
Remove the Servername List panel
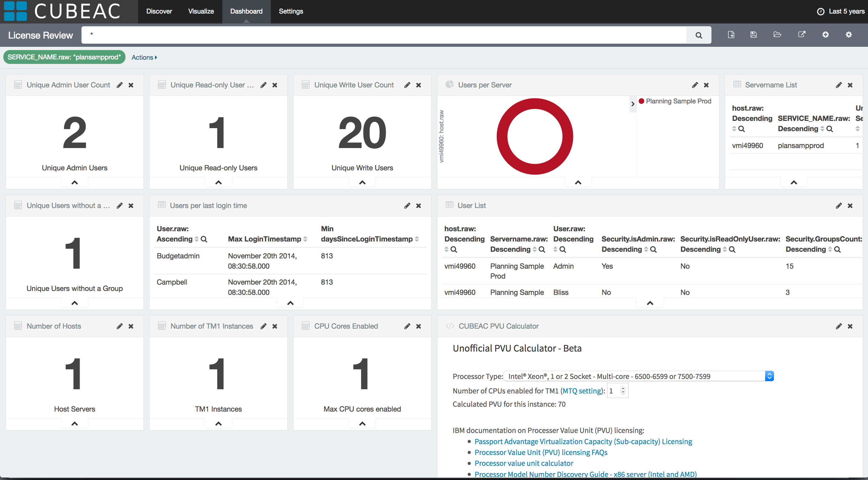(x=850, y=85)
